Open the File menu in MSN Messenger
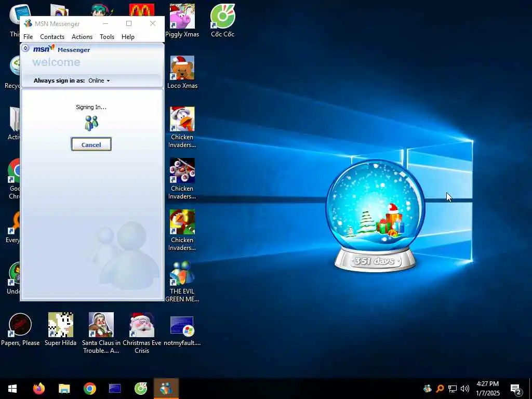This screenshot has width=532, height=399. coord(28,37)
